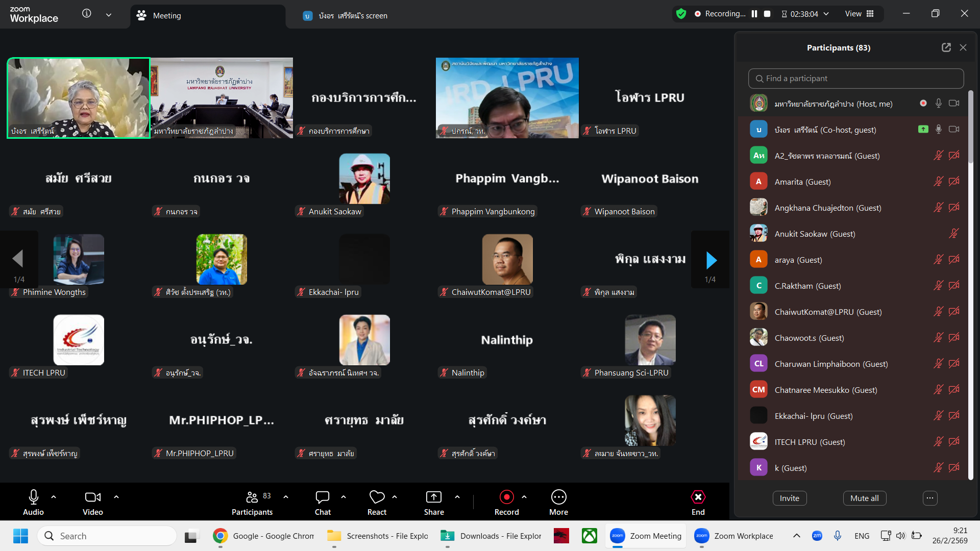Screen dimensions: 980x551
Task: Pause the recording in top bar
Action: tap(754, 14)
